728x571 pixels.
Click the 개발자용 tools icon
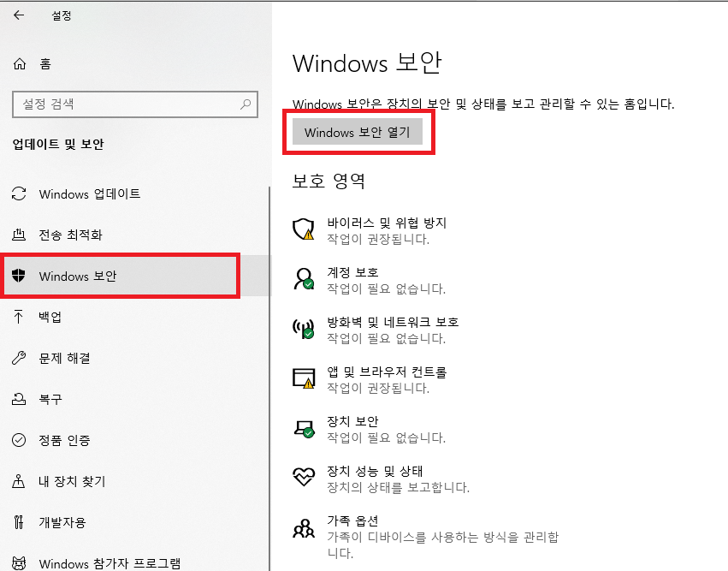tap(19, 522)
